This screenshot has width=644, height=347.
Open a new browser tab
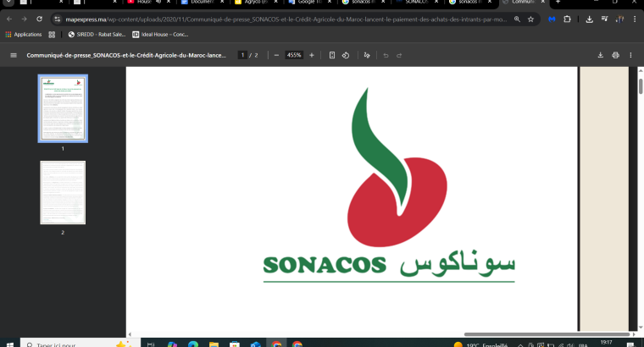558,2
